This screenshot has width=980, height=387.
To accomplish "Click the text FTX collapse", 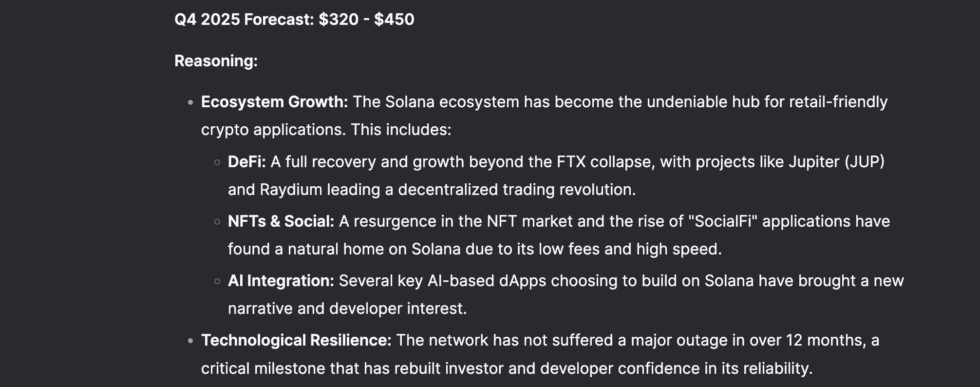I will 604,162.
